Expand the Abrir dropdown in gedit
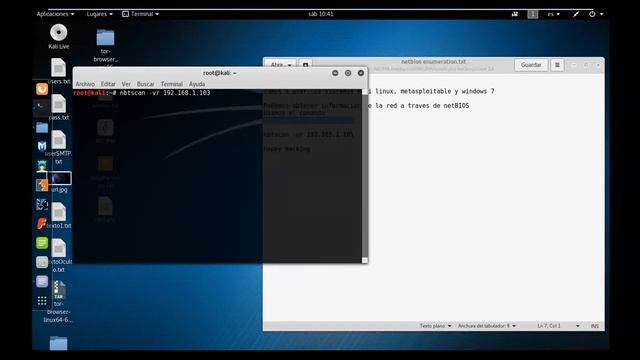Image resolution: width=640 pixels, height=360 pixels. (x=281, y=65)
